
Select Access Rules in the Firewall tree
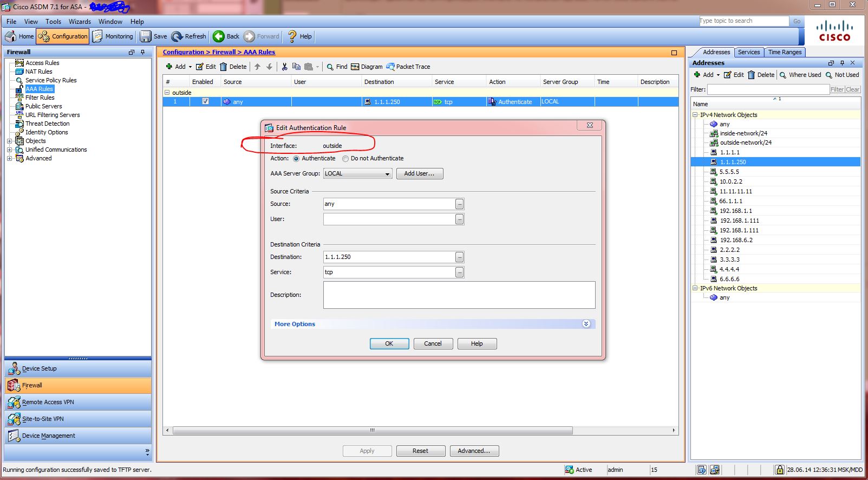(42, 63)
